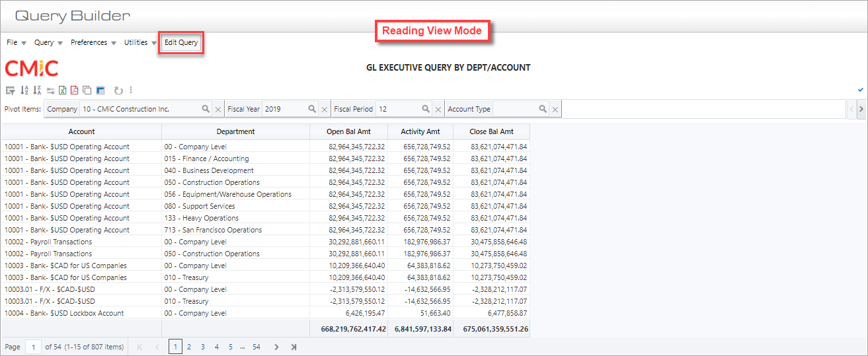Clear the Fiscal Year pivot value
This screenshot has height=356, width=868.
pyautogui.click(x=325, y=109)
